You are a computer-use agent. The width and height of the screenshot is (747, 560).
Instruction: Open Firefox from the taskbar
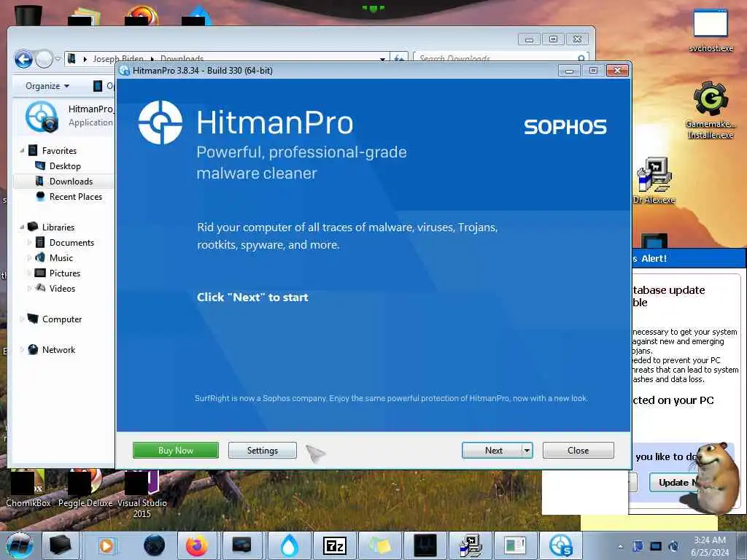[197, 545]
